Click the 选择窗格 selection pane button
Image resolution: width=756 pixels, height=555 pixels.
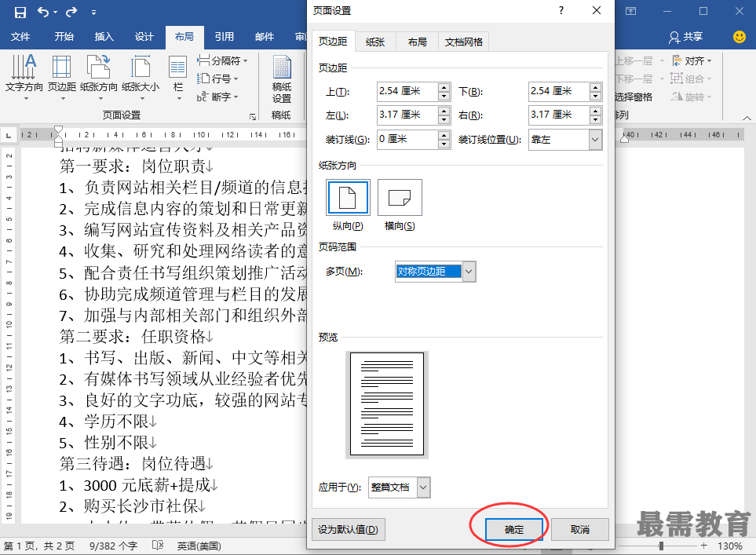coord(633,97)
